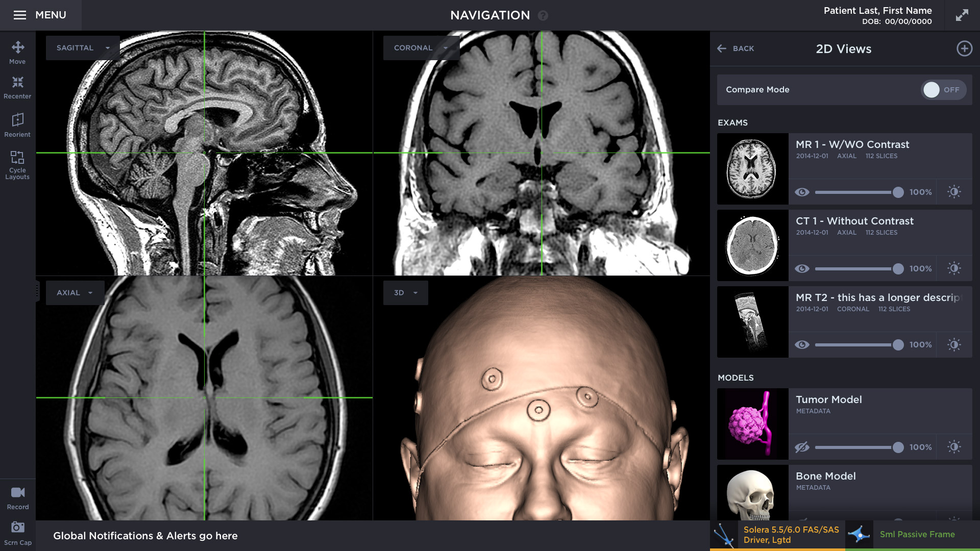This screenshot has width=980, height=551.
Task: Cycle through the view layouts
Action: tap(18, 164)
